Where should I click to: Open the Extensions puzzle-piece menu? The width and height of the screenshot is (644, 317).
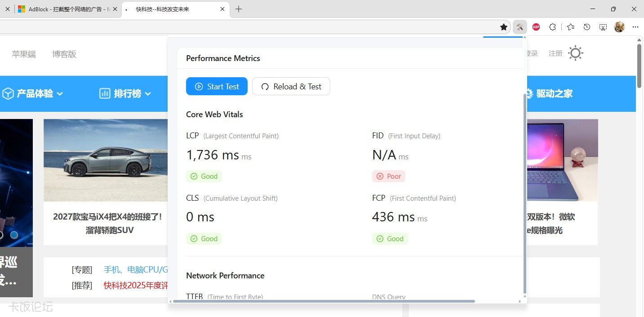(x=553, y=27)
